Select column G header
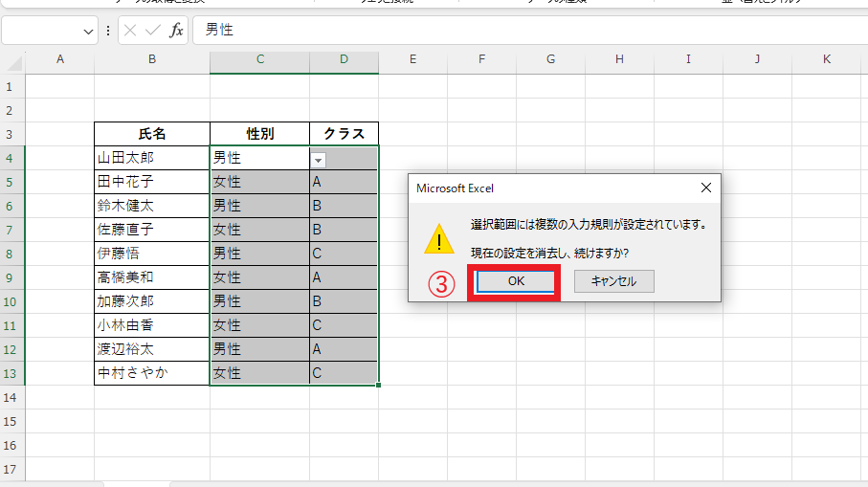868x487 pixels. [x=551, y=59]
